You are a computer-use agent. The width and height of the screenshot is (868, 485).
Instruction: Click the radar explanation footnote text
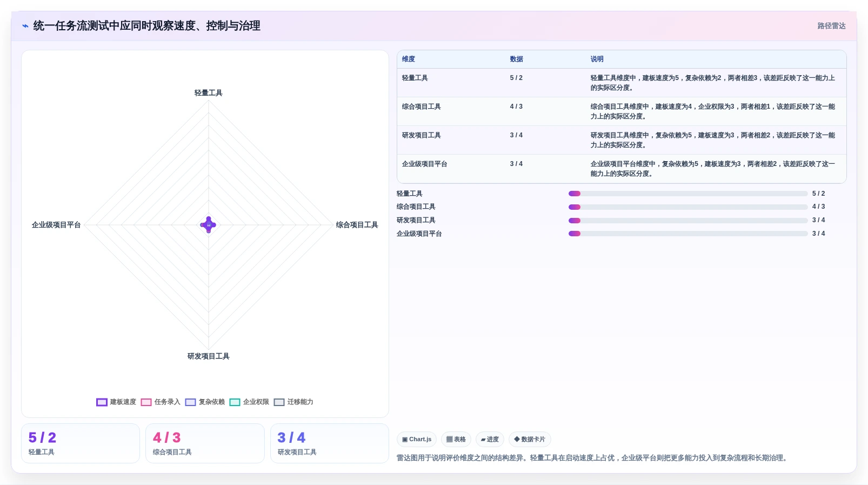593,458
